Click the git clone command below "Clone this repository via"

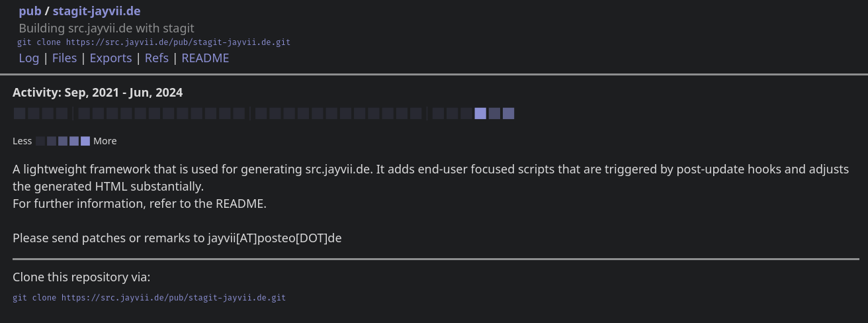[x=149, y=298]
